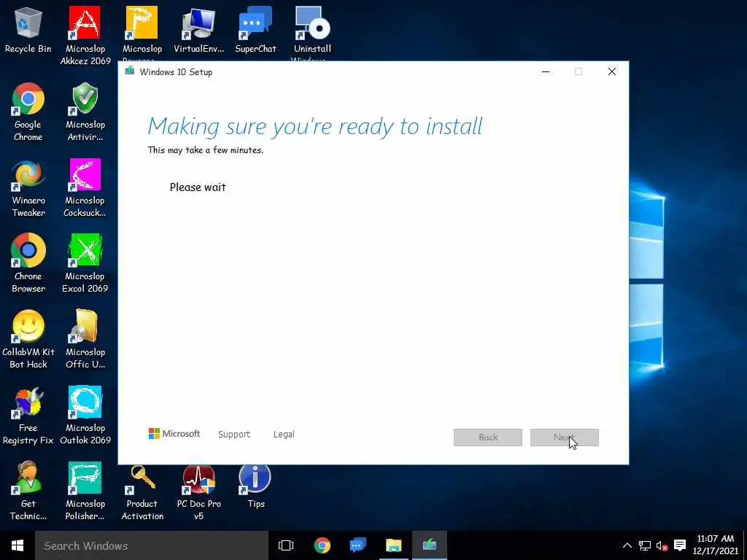Open the SuperChat desktop shortcut

[255, 29]
